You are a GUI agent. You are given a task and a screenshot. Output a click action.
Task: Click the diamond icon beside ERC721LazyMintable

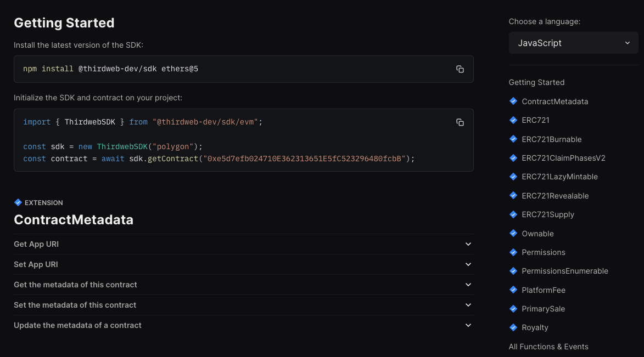[x=513, y=177]
